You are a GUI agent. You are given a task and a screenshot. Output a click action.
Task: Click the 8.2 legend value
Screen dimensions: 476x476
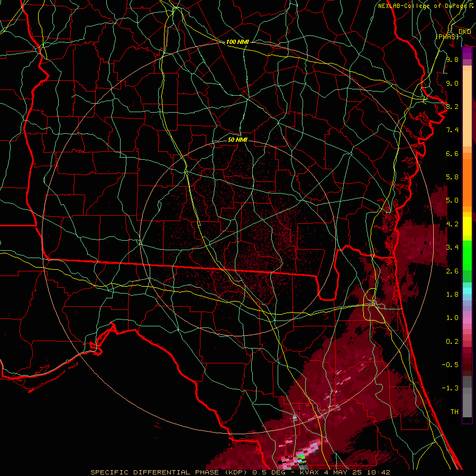pos(452,106)
